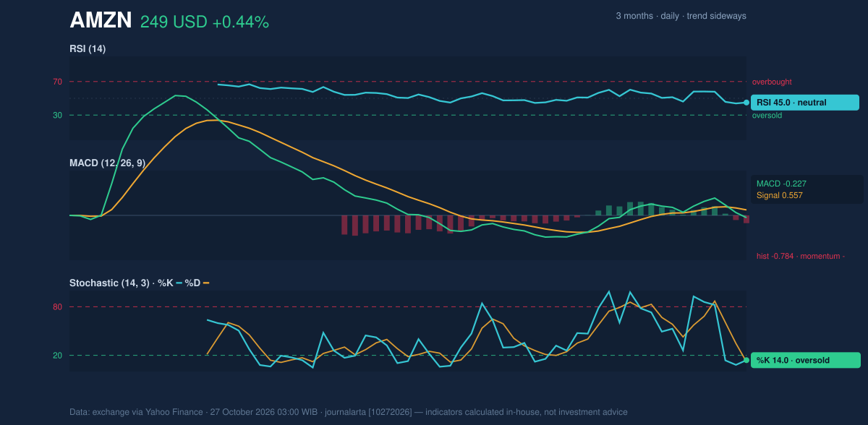This screenshot has height=425, width=868.
Task: Click the stochastic 80 axis label
Action: (x=57, y=307)
